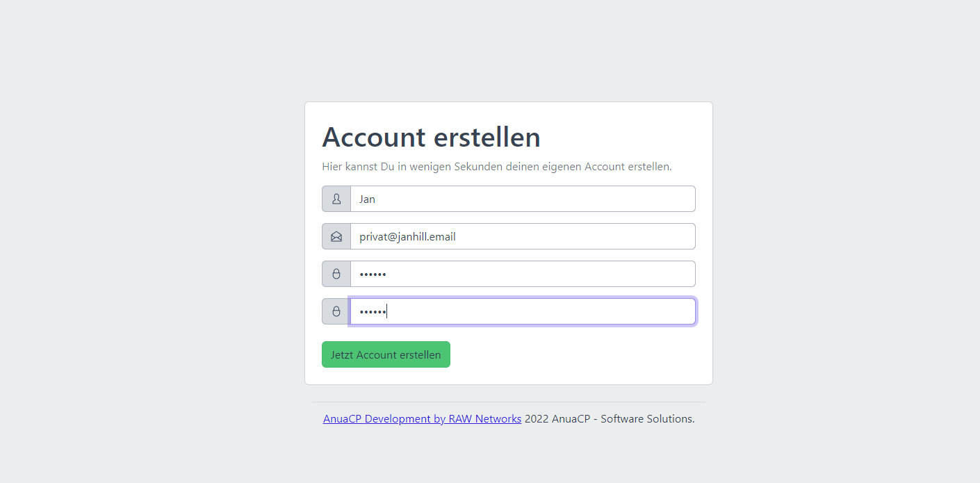Click the divider line above the footer
980x483 pixels.
[x=509, y=402]
